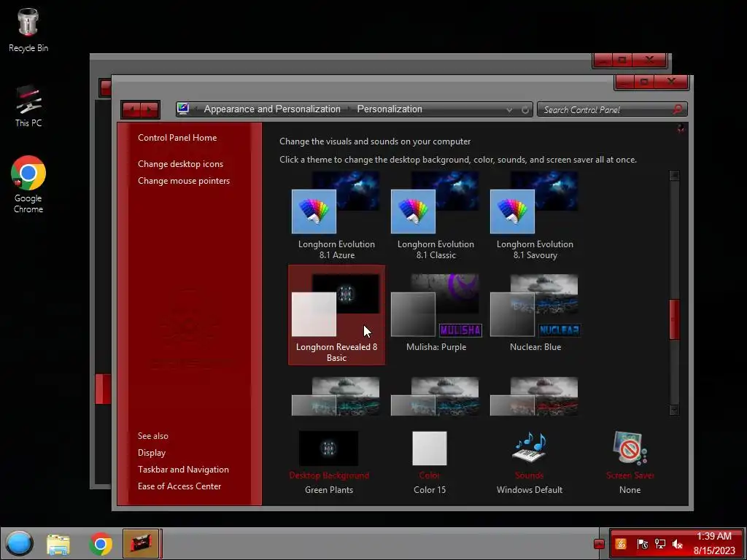Open the Screen Saver setting
This screenshot has height=560, width=747.
click(x=630, y=462)
